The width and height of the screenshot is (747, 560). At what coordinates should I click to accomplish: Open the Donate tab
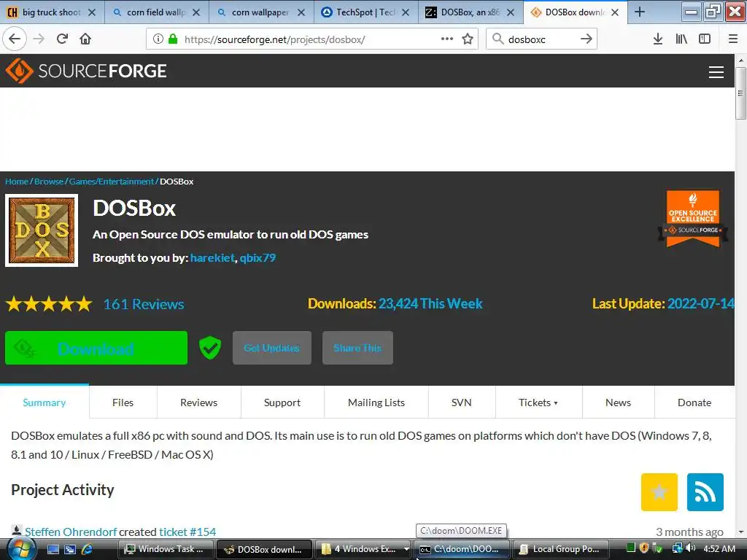coord(694,402)
